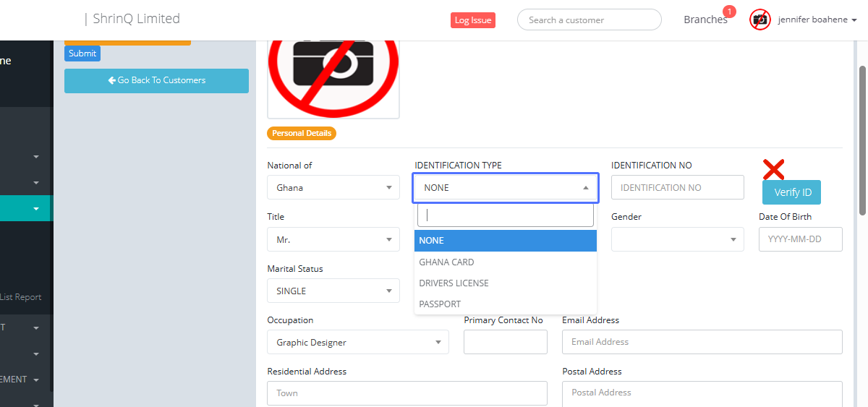Screen dimensions: 868x407
Task: Click the Log Issue button
Action: point(472,20)
